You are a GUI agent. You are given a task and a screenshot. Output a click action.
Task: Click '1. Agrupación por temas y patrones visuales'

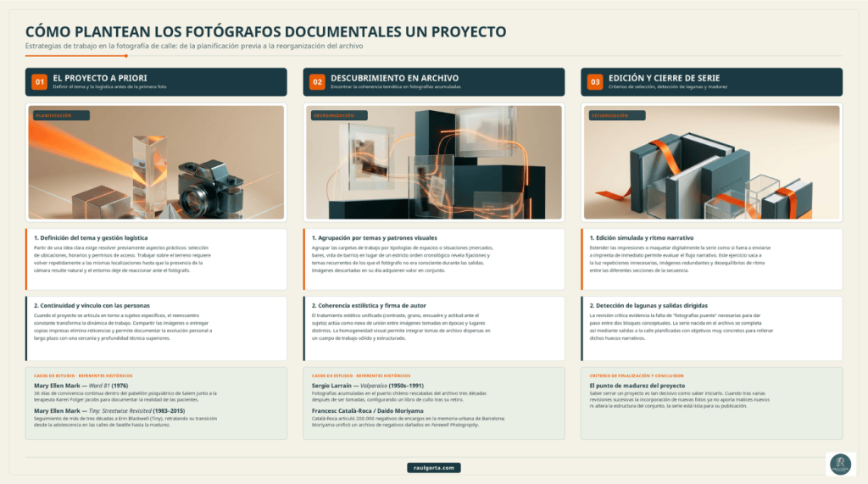374,238
